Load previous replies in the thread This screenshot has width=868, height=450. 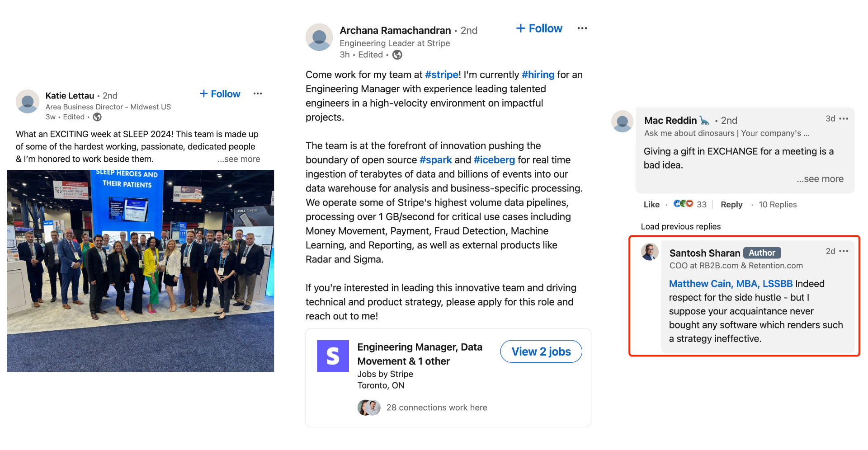coord(680,226)
